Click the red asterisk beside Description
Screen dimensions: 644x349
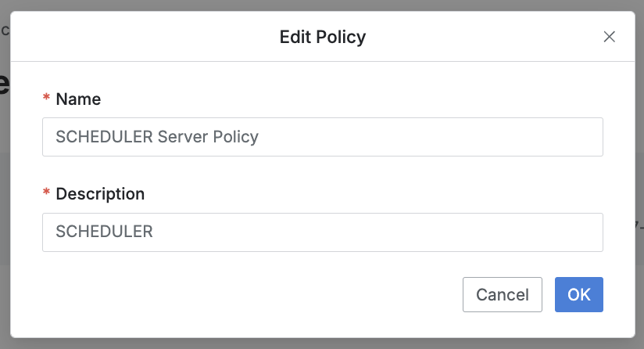pos(47,194)
